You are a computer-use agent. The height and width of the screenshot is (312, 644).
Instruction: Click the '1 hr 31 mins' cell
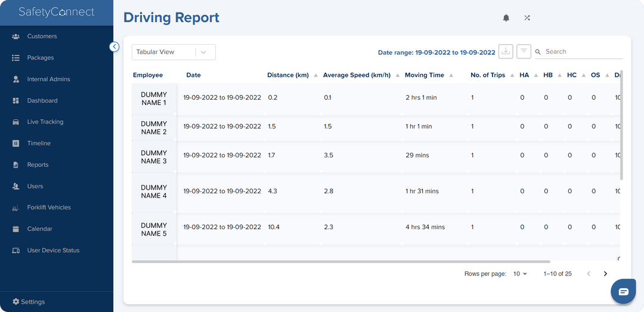click(x=422, y=191)
